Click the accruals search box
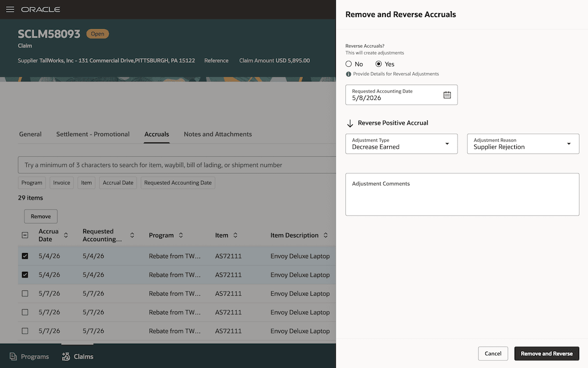The height and width of the screenshot is (368, 588). (176, 165)
